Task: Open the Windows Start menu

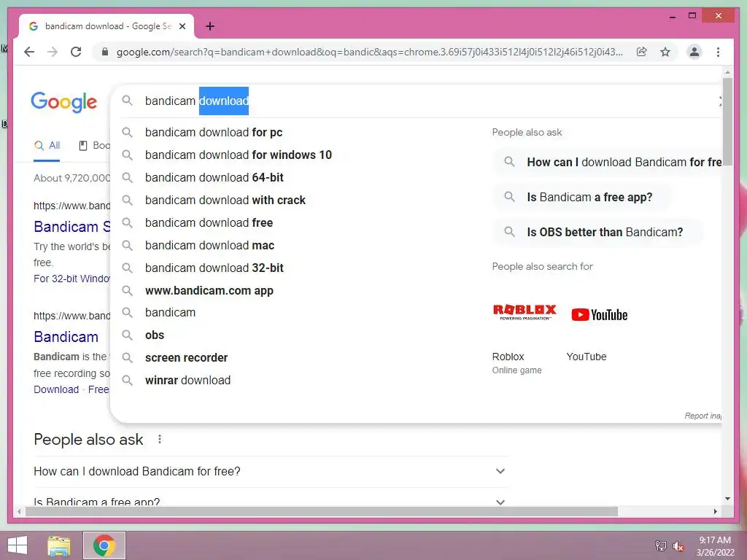Action: pos(18,545)
